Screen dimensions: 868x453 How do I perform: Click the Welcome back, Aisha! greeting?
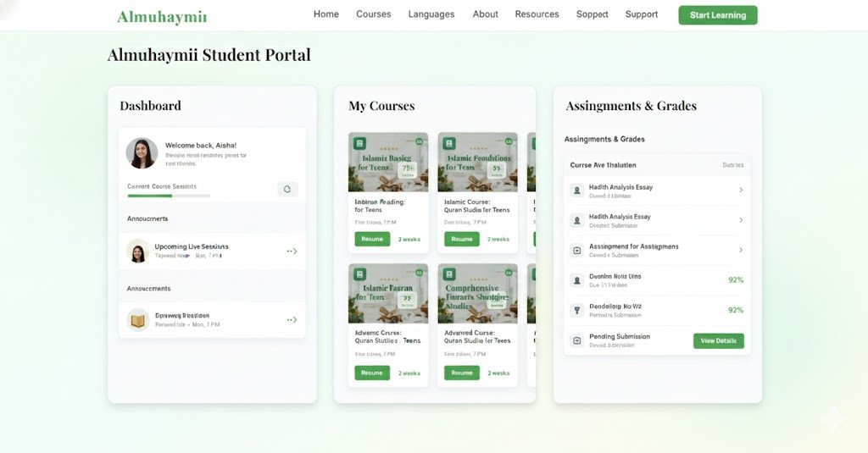click(201, 146)
